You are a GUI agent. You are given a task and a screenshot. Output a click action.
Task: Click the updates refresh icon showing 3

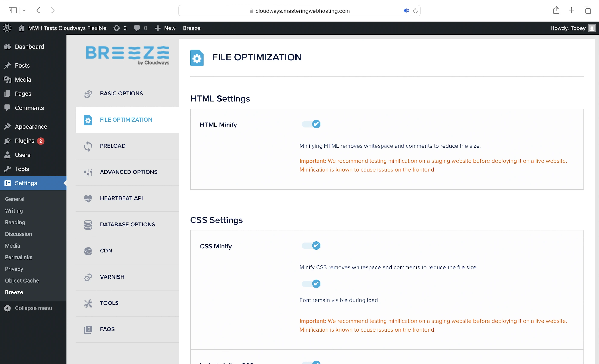pos(117,28)
